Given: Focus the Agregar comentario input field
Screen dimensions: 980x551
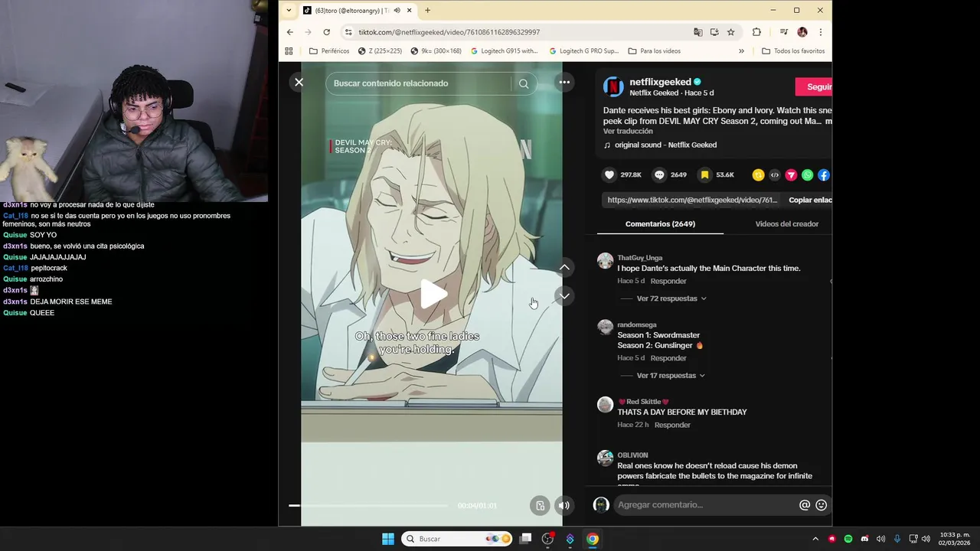Looking at the screenshot, I should tap(704, 505).
